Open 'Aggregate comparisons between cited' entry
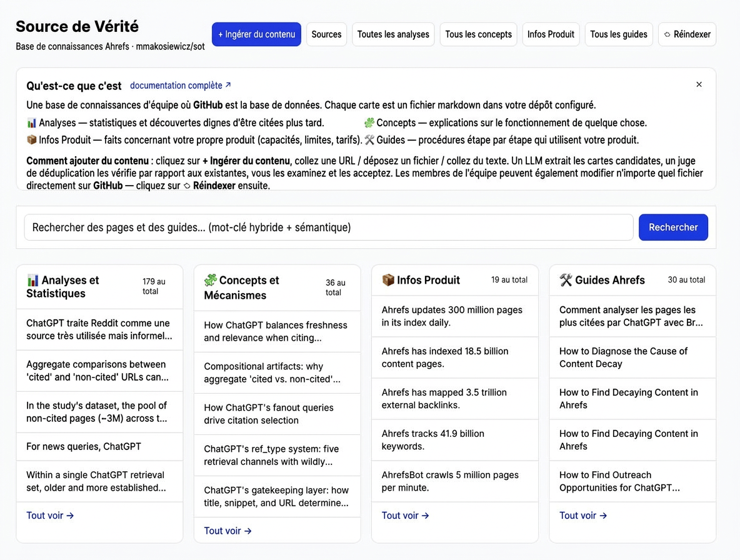This screenshot has height=560, width=740. coord(99,371)
